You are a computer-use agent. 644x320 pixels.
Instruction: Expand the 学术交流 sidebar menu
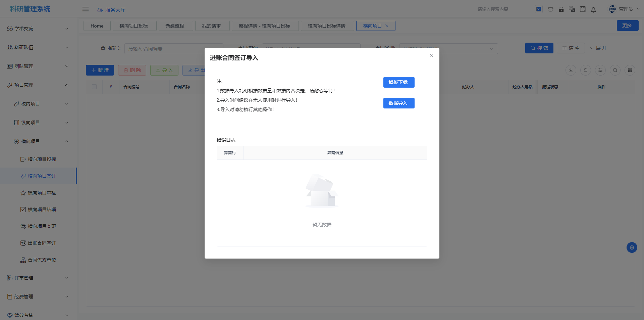tap(37, 29)
